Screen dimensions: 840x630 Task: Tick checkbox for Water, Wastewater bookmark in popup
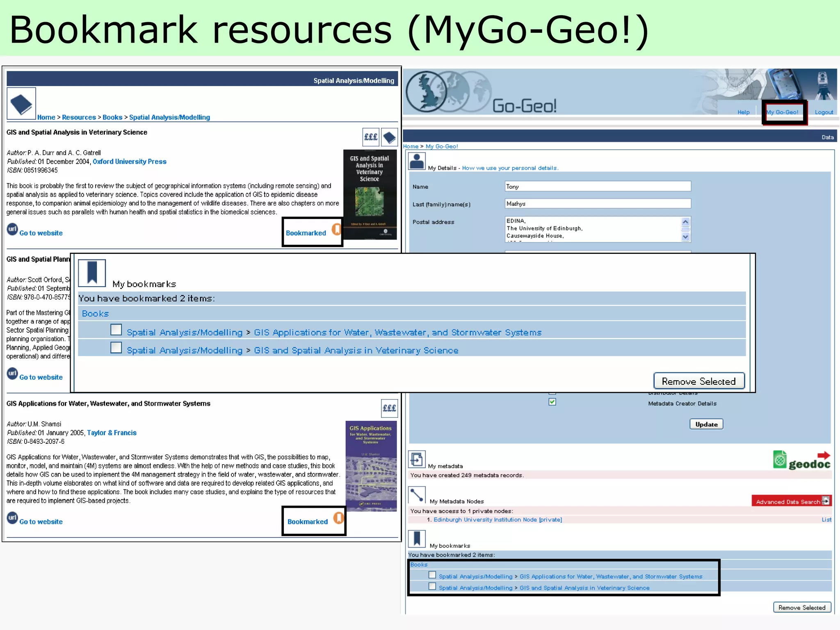(116, 330)
